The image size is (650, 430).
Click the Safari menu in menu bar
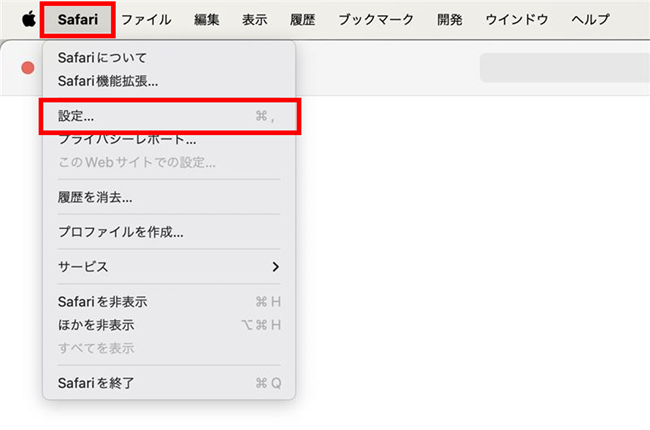click(78, 19)
